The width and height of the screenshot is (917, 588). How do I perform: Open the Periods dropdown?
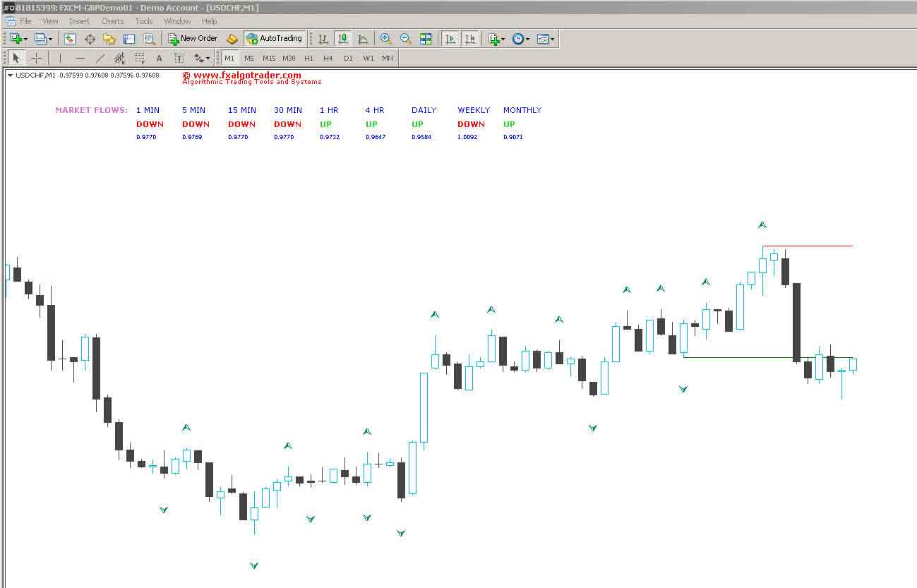pos(519,39)
